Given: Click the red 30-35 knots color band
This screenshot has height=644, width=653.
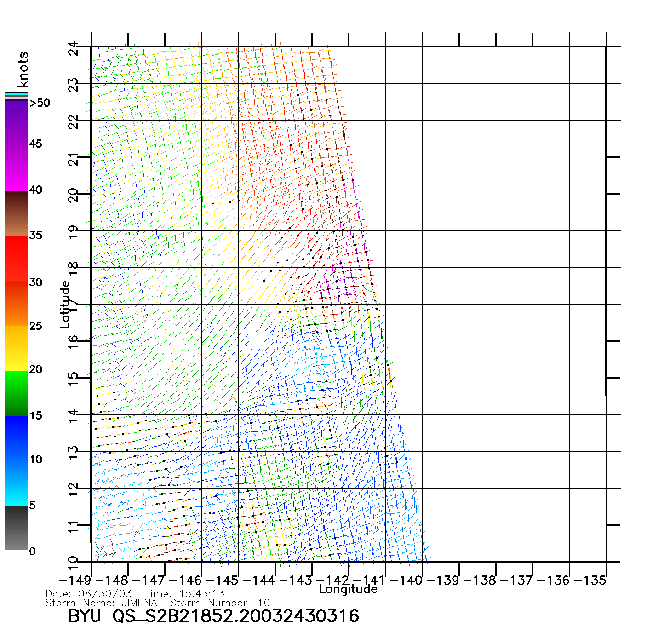Looking at the screenshot, I should pos(16,259).
